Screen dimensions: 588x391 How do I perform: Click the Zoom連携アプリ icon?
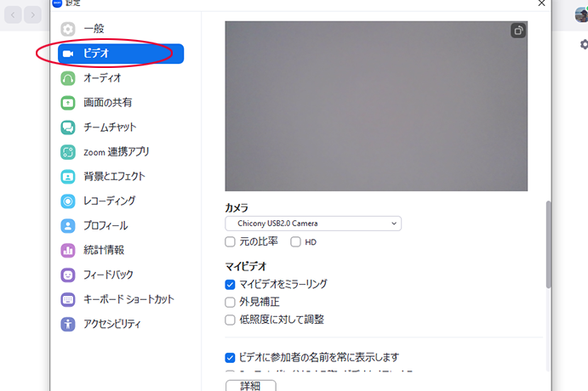tap(68, 152)
